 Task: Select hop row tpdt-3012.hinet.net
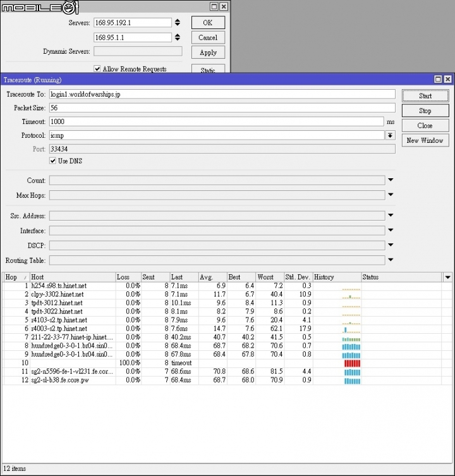click(x=227, y=303)
